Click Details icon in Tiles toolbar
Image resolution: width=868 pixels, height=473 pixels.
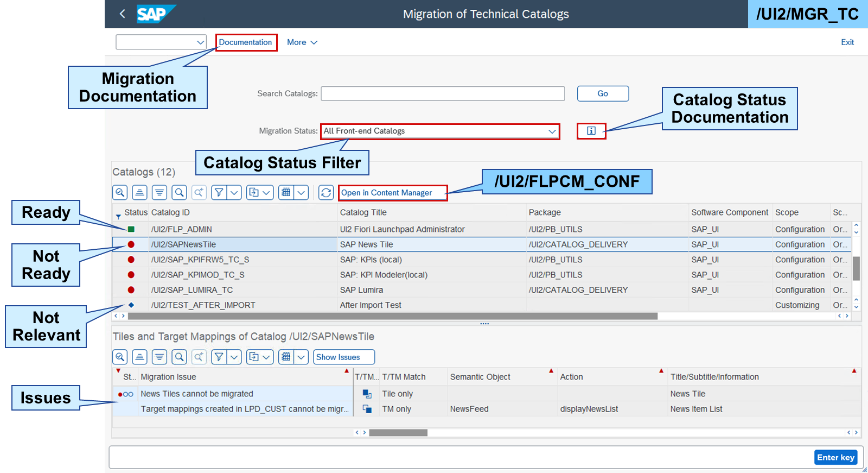point(120,357)
